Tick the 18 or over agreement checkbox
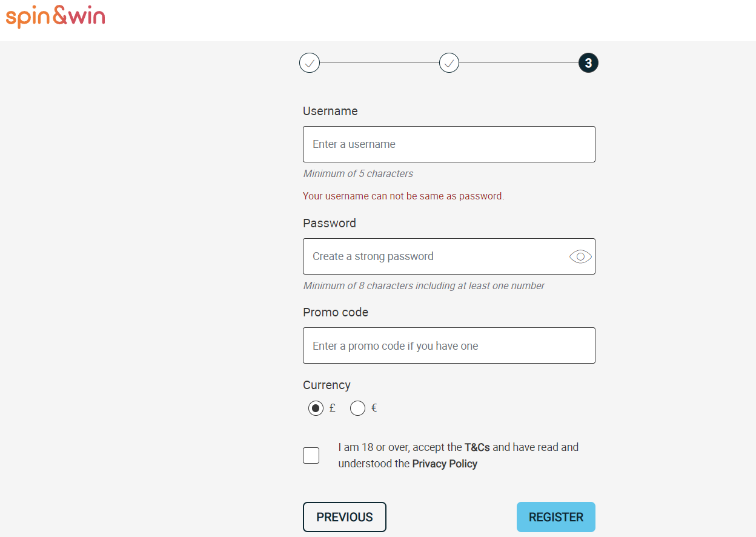The height and width of the screenshot is (537, 756). tap(311, 455)
